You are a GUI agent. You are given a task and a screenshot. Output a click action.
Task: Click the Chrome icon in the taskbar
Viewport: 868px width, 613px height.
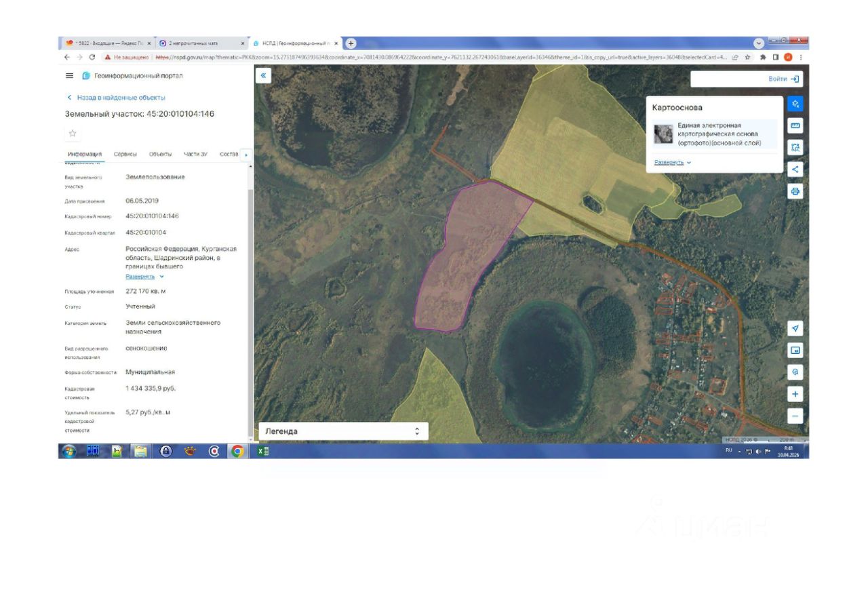tap(237, 451)
